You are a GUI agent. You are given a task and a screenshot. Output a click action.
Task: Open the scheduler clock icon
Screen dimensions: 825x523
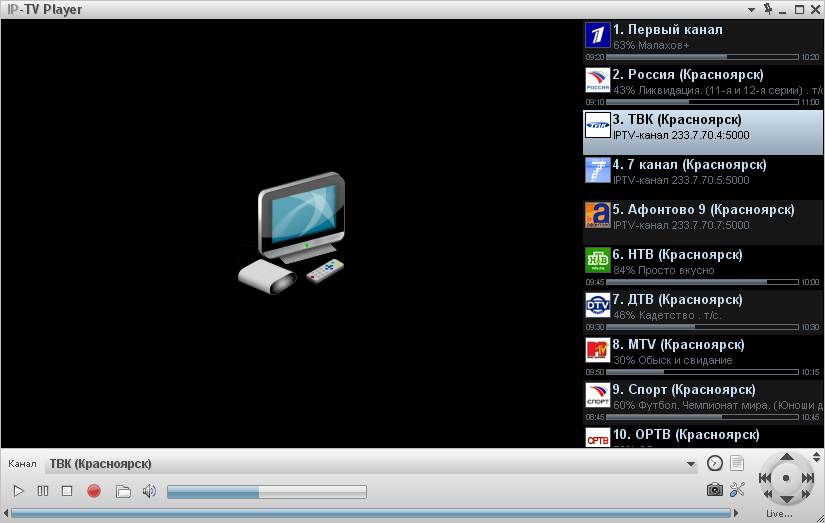[714, 463]
